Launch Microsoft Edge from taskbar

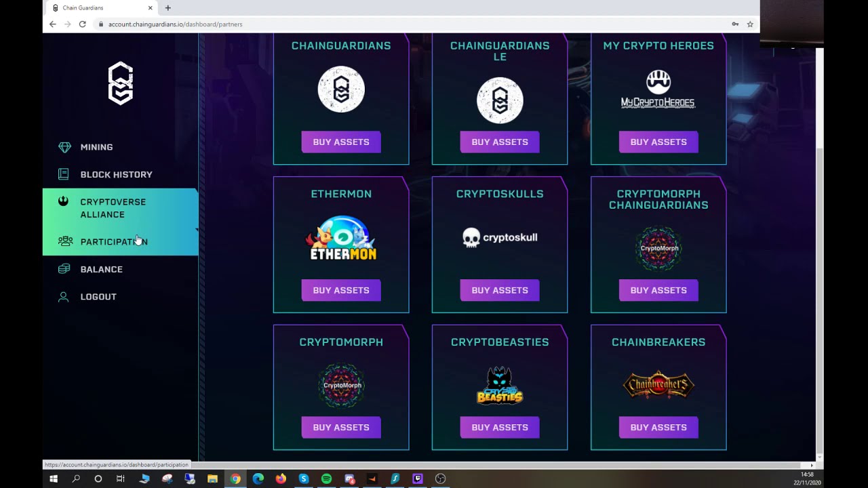(x=258, y=479)
